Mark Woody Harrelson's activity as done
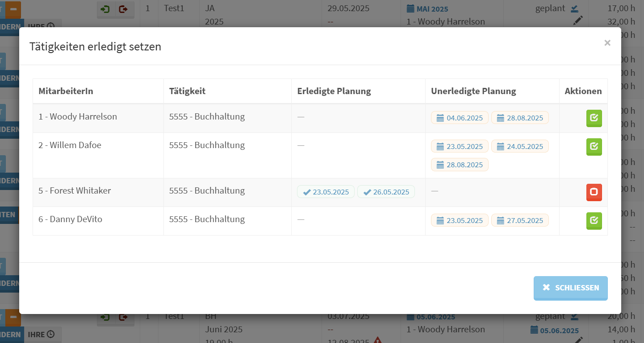The height and width of the screenshot is (343, 644). click(x=594, y=118)
